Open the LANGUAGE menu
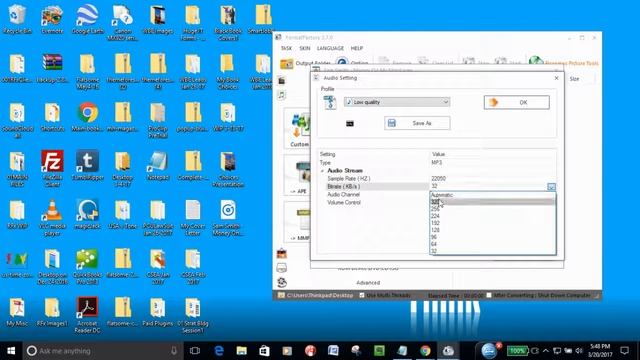The height and width of the screenshot is (360, 640). [330, 48]
